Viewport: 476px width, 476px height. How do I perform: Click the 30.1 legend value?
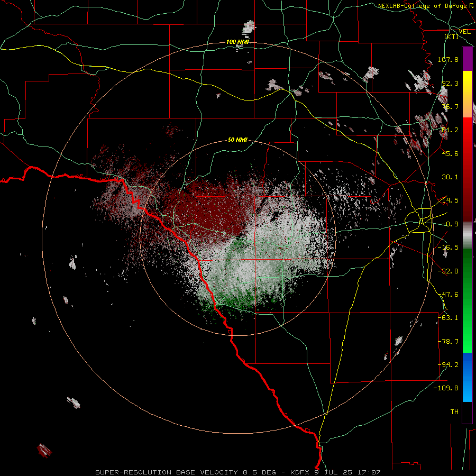[450, 177]
